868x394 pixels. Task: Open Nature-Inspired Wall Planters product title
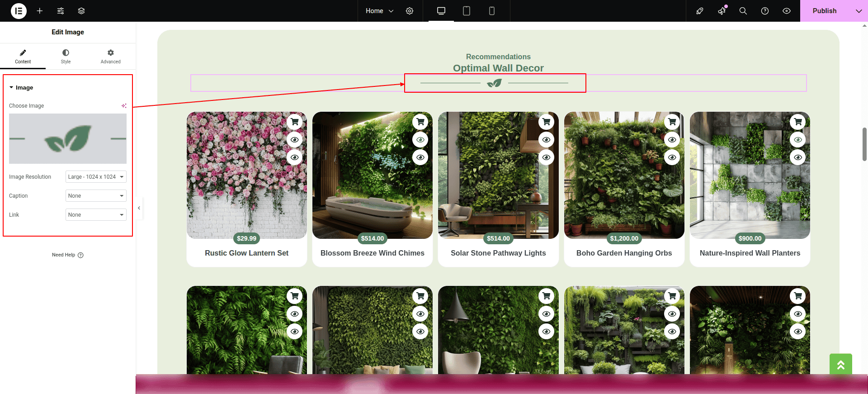point(750,253)
